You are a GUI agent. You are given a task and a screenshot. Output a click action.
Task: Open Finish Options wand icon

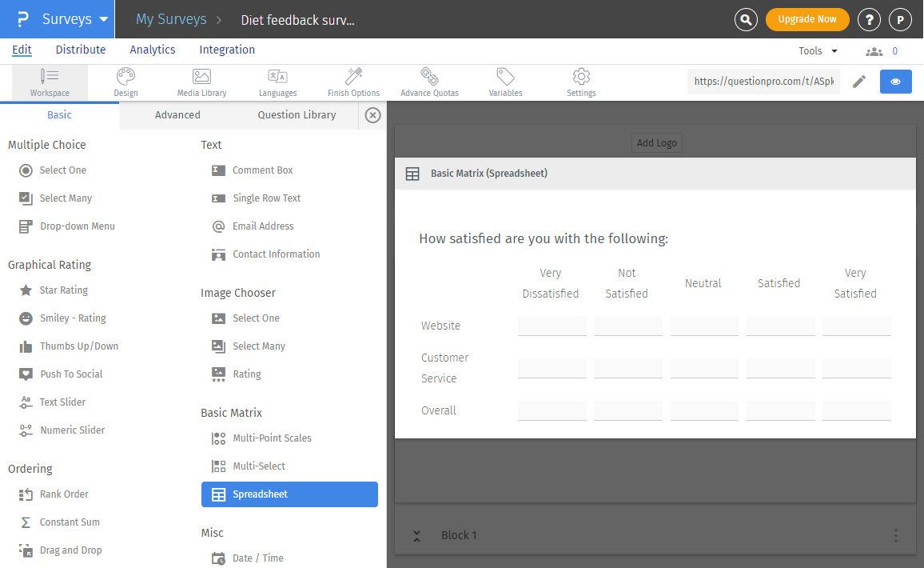353,82
